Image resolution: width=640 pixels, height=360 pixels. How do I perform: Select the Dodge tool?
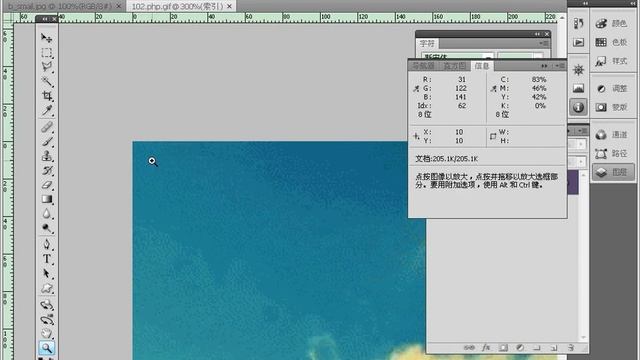pos(47,228)
